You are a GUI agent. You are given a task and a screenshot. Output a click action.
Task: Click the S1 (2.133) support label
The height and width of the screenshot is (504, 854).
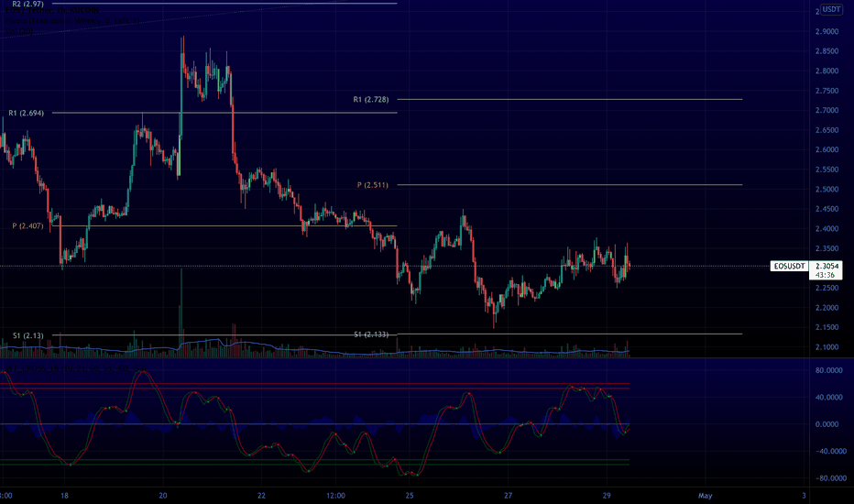pos(371,334)
